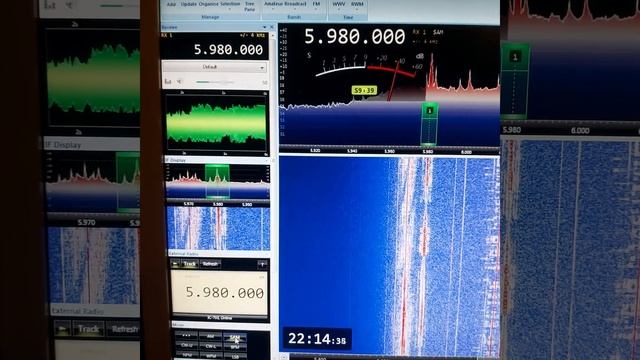Click the Receive panel scrollbar up arrow

point(273,37)
